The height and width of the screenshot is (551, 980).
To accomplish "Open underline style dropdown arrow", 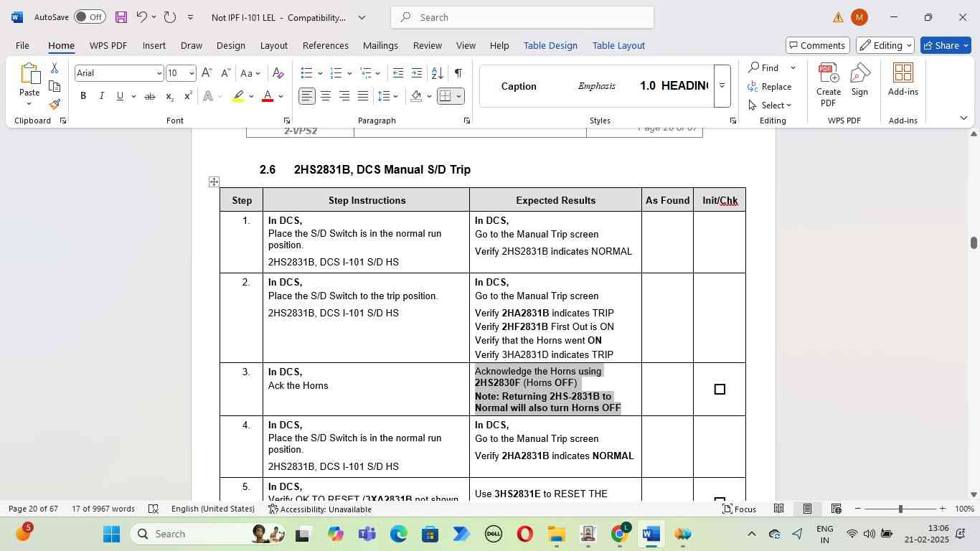I will 133,96.
